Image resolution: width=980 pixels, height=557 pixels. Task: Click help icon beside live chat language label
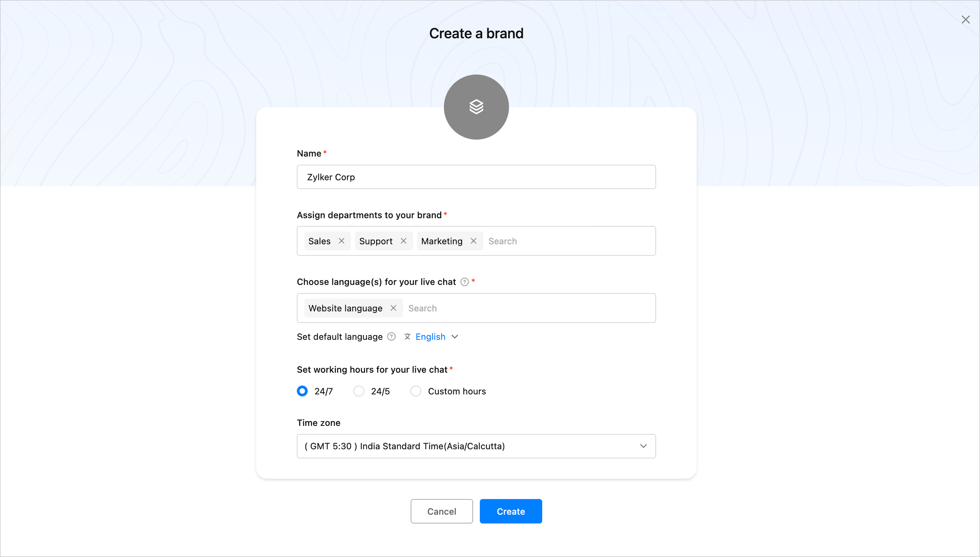click(464, 282)
